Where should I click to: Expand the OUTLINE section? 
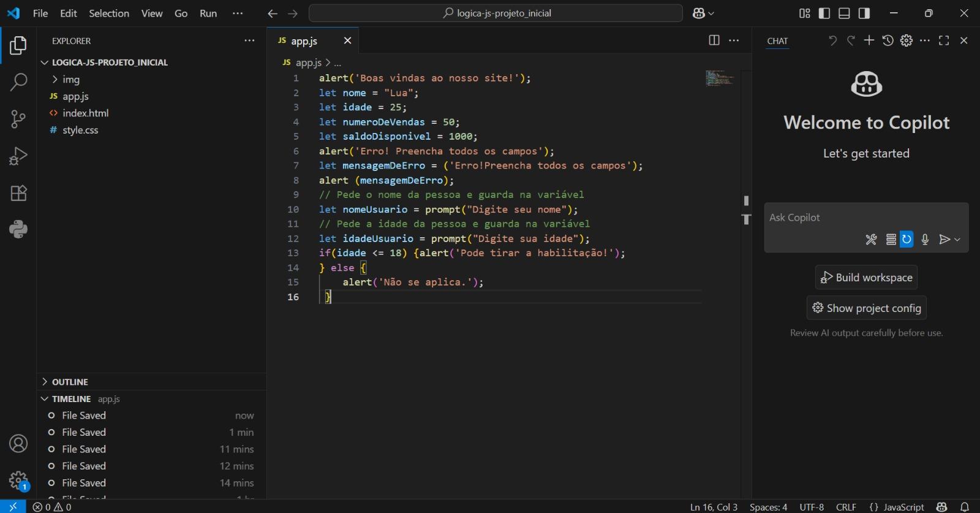(x=70, y=382)
